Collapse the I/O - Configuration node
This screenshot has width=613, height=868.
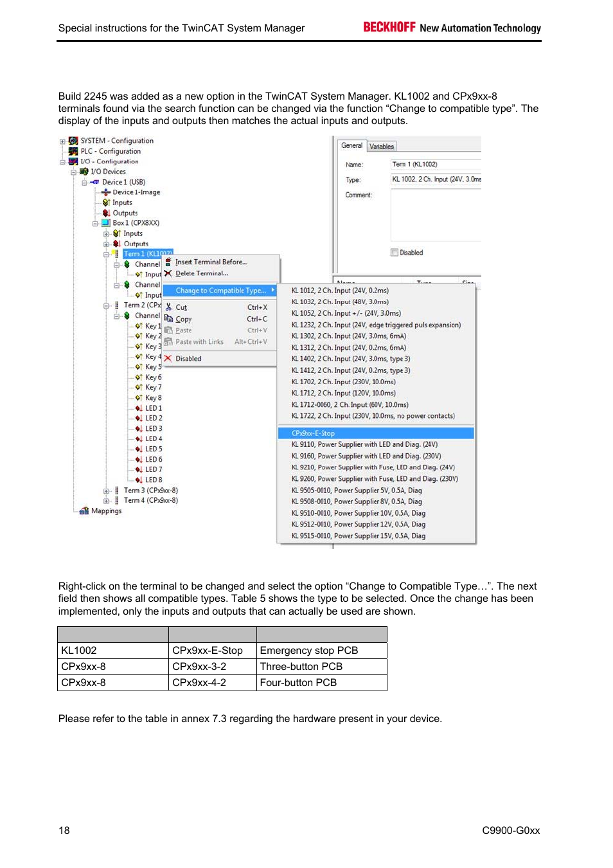tap(62, 161)
